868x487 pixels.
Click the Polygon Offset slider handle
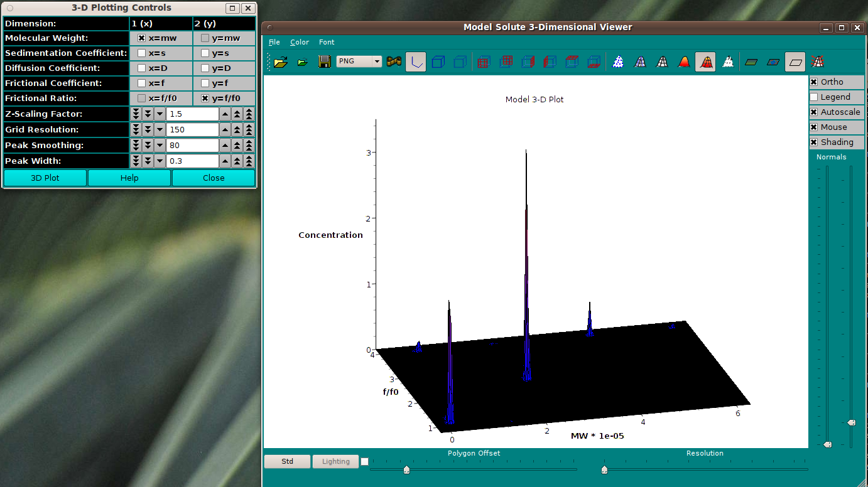406,469
